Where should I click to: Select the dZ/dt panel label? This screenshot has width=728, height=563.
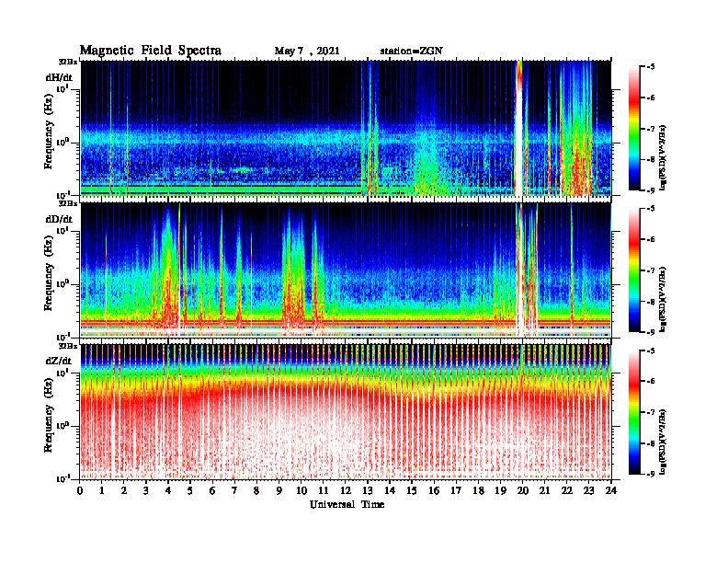59,361
